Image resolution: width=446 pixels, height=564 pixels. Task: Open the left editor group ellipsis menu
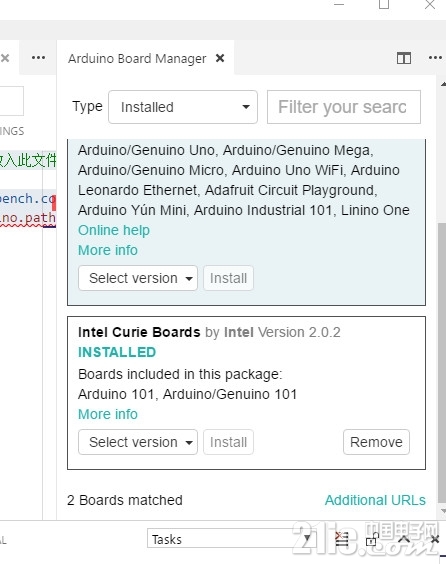point(38,58)
